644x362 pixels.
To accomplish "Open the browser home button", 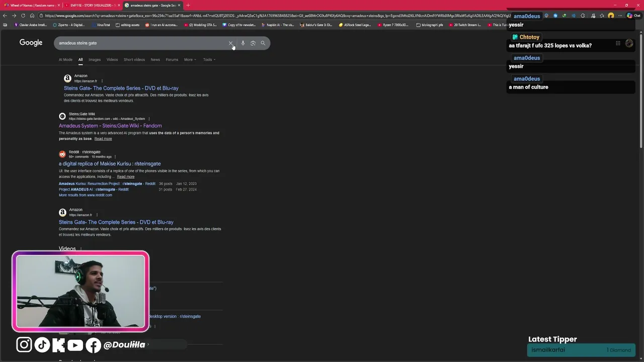I will tap(32, 16).
